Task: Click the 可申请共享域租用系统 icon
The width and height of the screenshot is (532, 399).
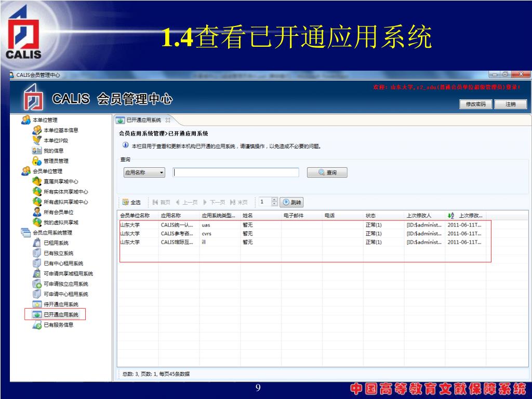Action: (x=37, y=273)
